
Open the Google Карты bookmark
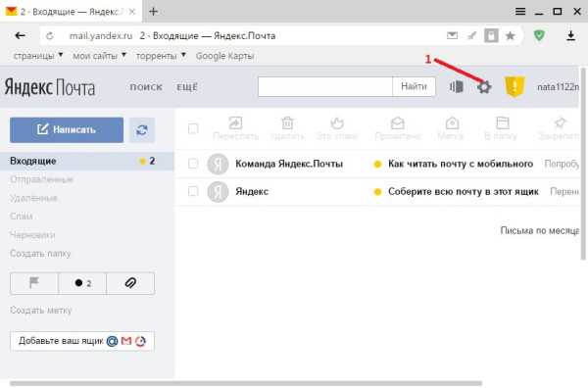[x=224, y=56]
